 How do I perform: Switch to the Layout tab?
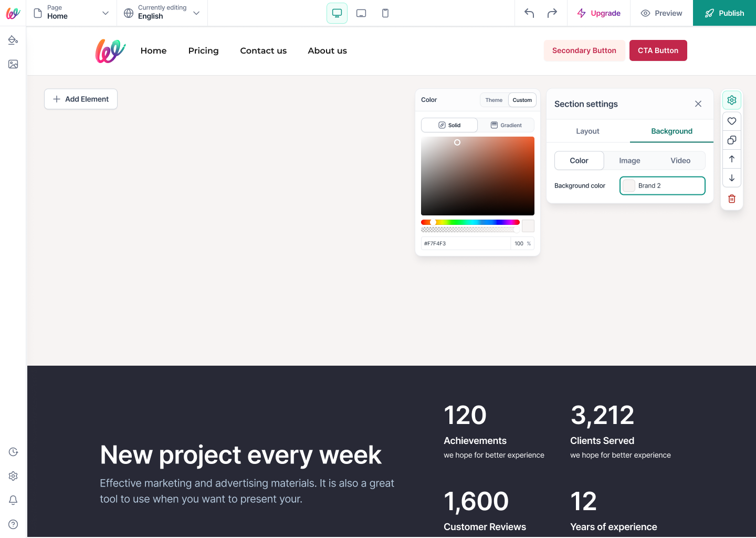point(587,131)
